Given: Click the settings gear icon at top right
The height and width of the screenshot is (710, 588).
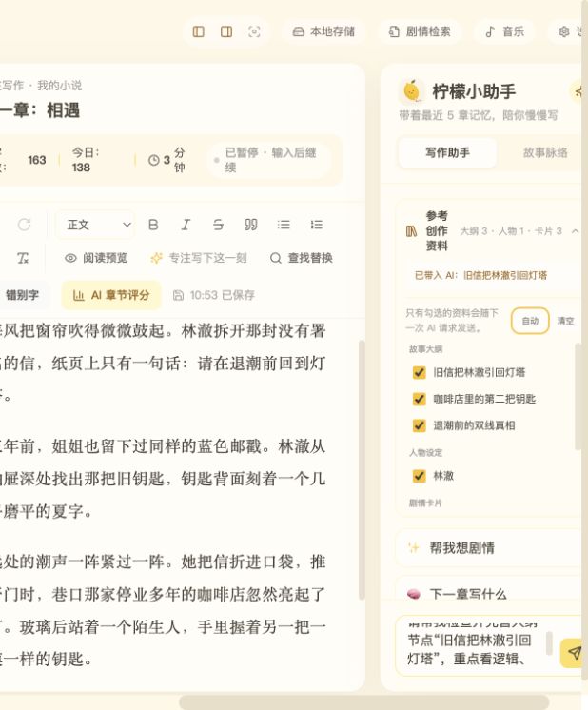Looking at the screenshot, I should 563,31.
